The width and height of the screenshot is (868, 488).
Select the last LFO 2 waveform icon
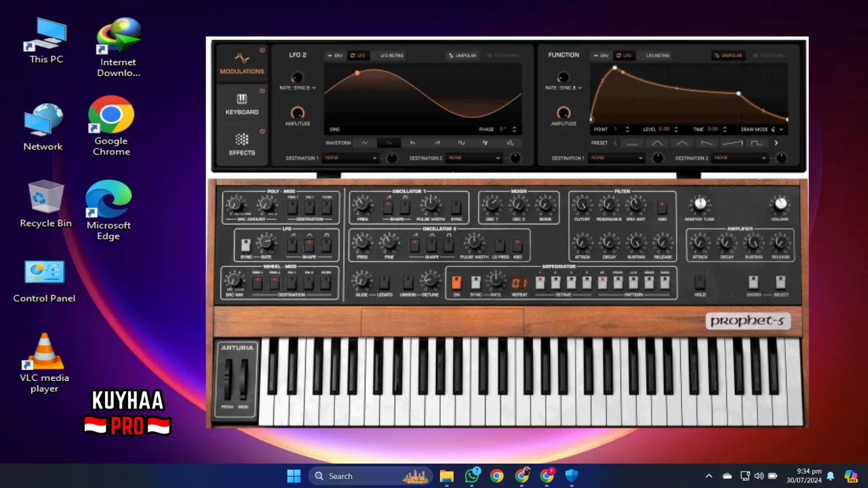coord(510,143)
